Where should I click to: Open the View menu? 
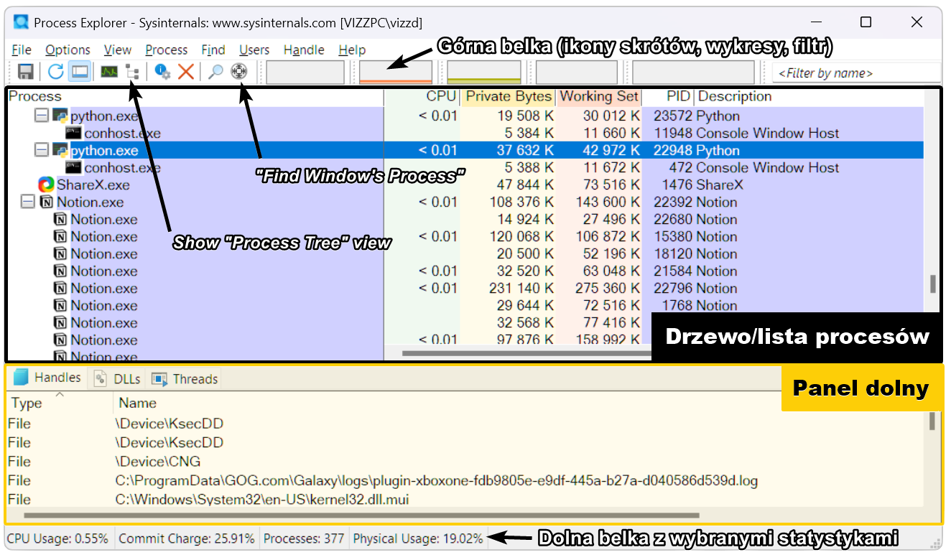pyautogui.click(x=117, y=50)
